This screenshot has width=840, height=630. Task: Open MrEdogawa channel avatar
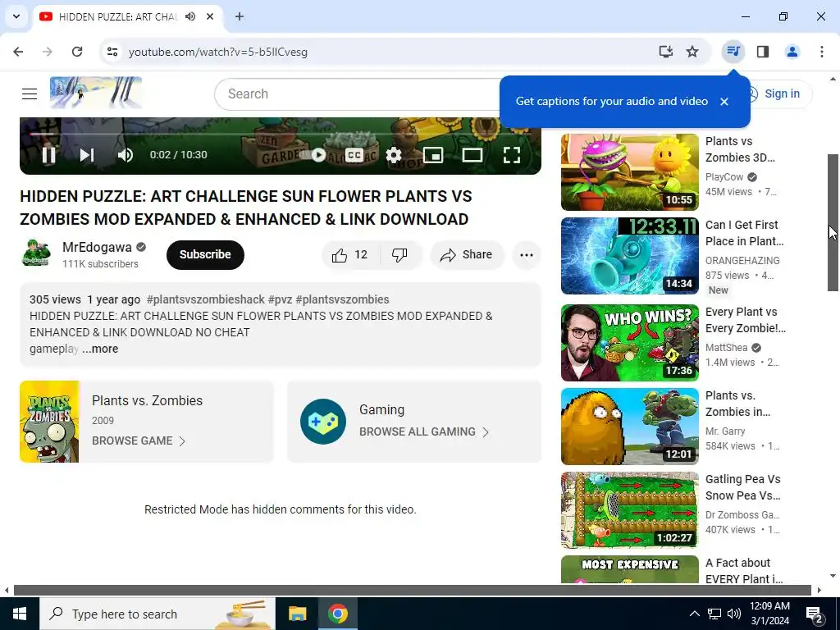pyautogui.click(x=36, y=254)
